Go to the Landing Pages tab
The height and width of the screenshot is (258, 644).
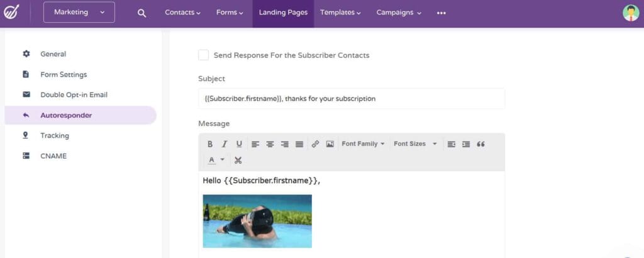tap(283, 13)
